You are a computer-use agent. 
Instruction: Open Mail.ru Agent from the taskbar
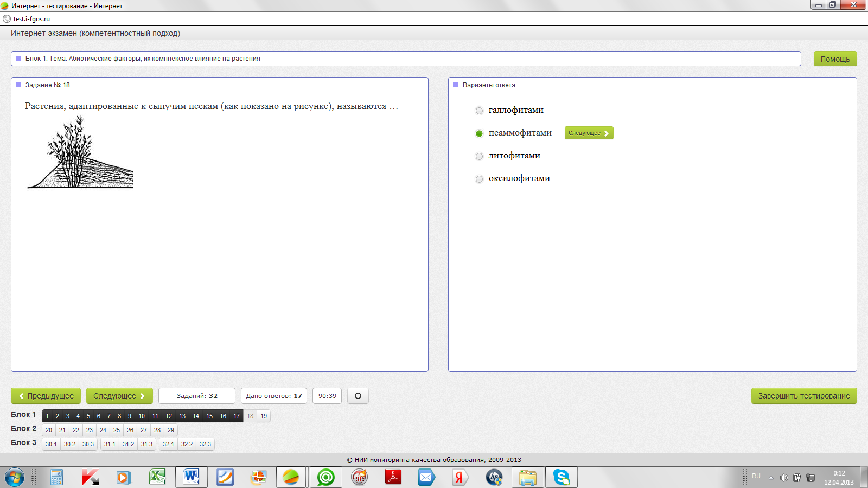point(325,478)
